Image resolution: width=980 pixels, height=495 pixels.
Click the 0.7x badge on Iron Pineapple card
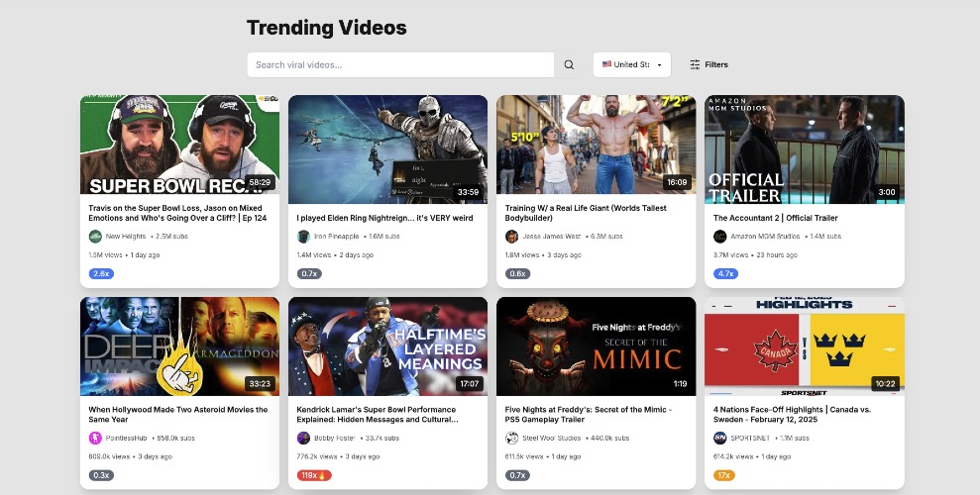309,273
